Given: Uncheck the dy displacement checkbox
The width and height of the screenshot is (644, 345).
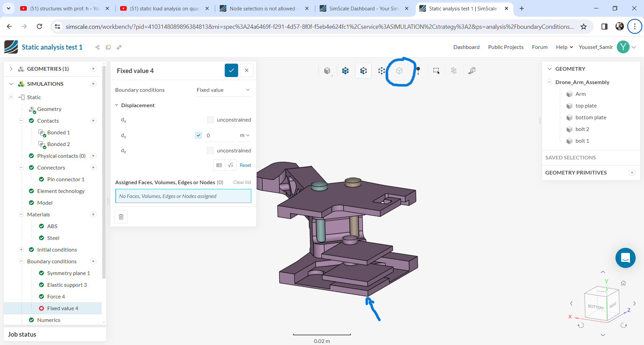Looking at the screenshot, I should [199, 135].
